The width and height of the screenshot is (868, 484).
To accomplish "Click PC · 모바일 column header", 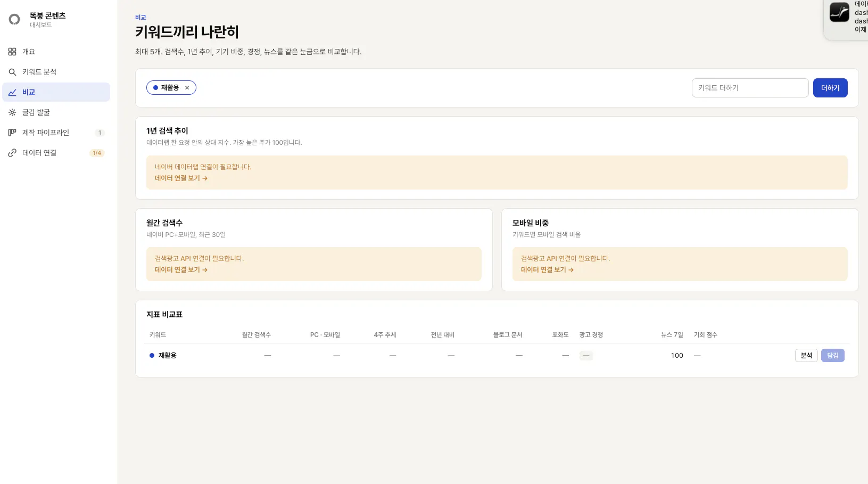I will [325, 335].
